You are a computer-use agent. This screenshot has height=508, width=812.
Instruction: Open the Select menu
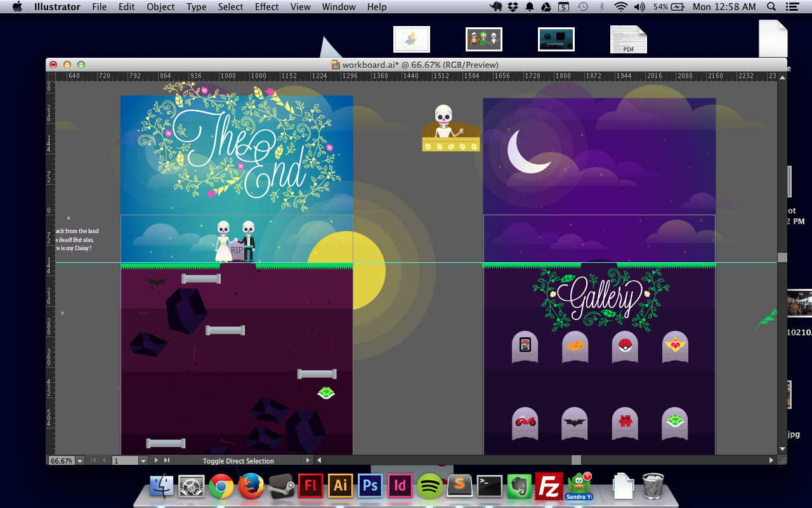pos(230,7)
